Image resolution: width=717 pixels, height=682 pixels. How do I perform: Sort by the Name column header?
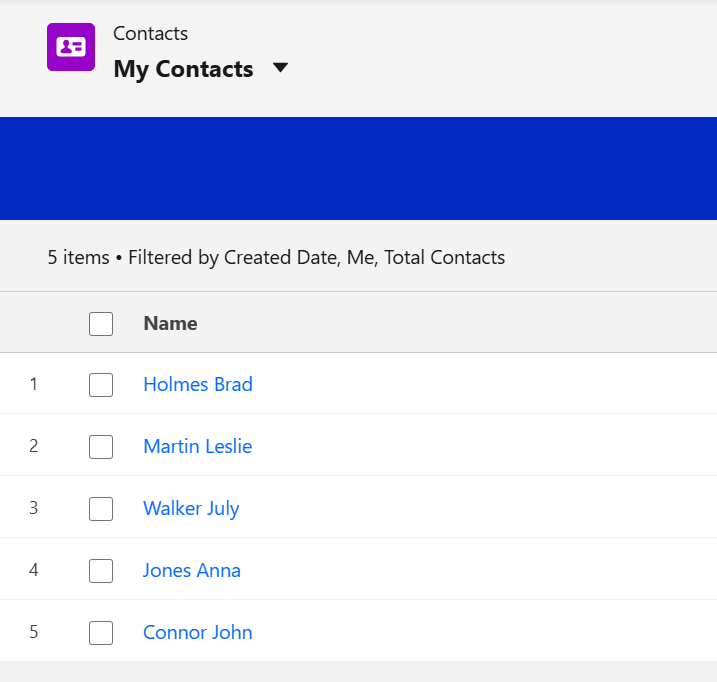[170, 323]
